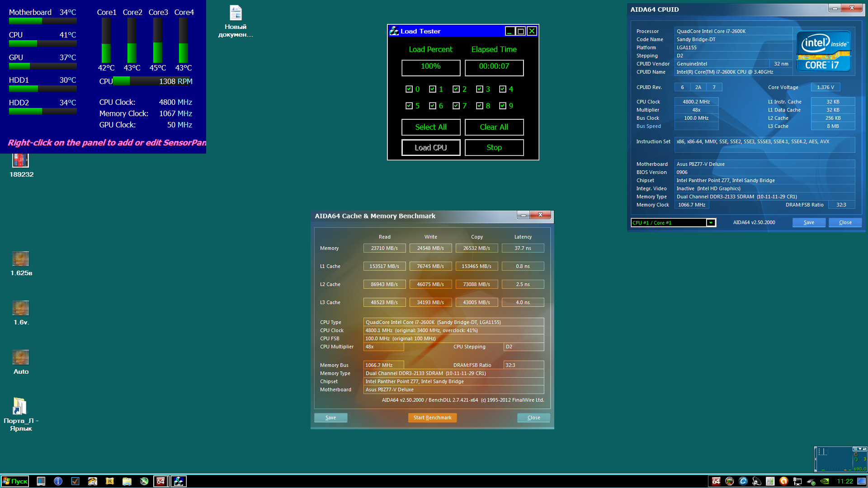Click the CPU Multiplier 48x field in benchmark
This screenshot has width=868, height=488.
pyautogui.click(x=383, y=347)
